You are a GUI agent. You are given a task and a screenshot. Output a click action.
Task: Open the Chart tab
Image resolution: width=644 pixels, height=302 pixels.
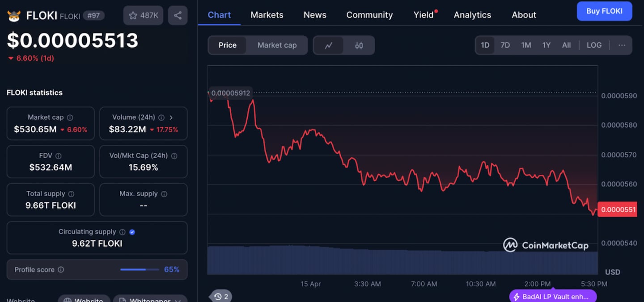click(x=219, y=15)
